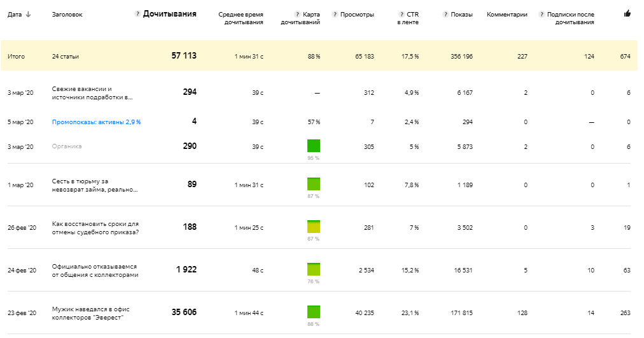Click help icon next to Дочитывания header
Image resolution: width=644 pixels, height=338 pixels.
click(137, 14)
